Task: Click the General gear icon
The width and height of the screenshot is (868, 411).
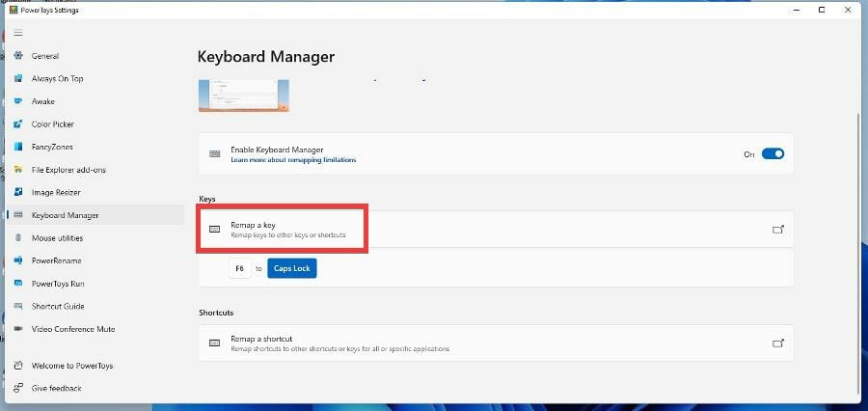Action: 18,55
